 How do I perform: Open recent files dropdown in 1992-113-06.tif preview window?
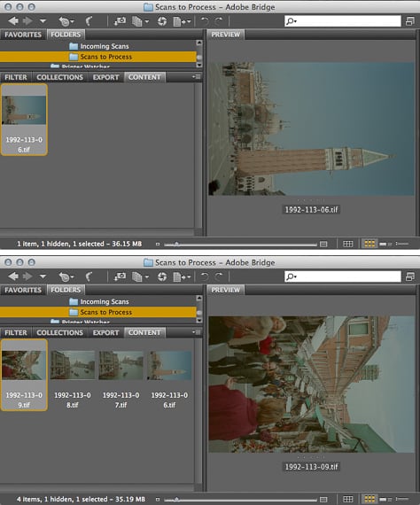[66, 21]
